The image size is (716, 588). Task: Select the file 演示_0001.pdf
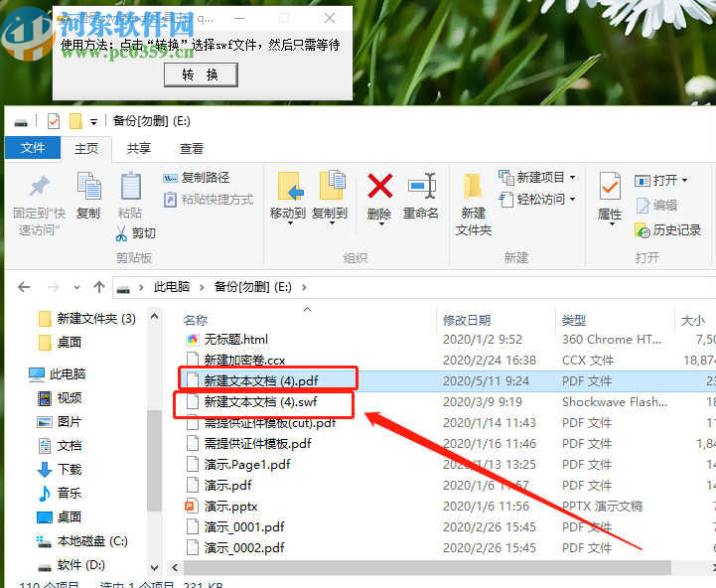(244, 527)
